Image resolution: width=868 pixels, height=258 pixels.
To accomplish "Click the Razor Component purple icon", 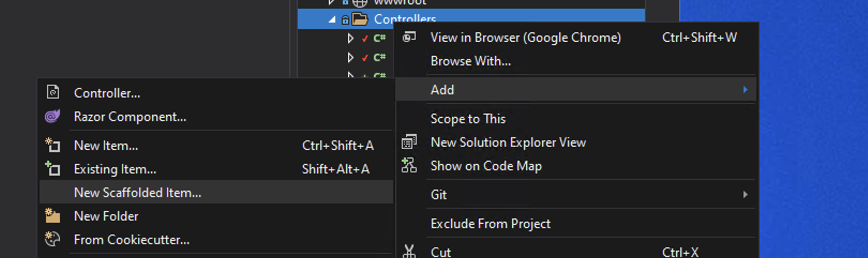I will click(x=53, y=116).
